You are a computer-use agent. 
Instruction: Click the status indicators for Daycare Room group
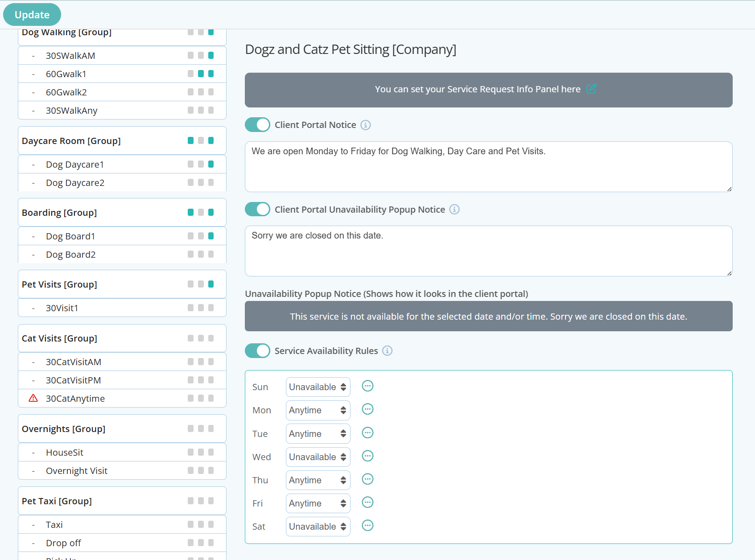coord(201,140)
